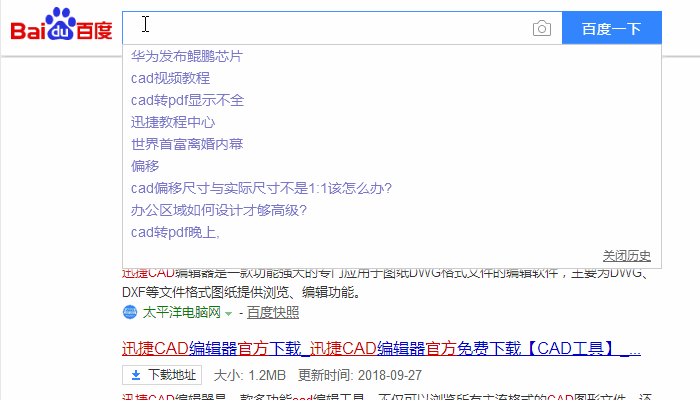Viewport: 700px width, 400px height.
Task: Select suggestion 迅捷教程中心
Action: 173,122
